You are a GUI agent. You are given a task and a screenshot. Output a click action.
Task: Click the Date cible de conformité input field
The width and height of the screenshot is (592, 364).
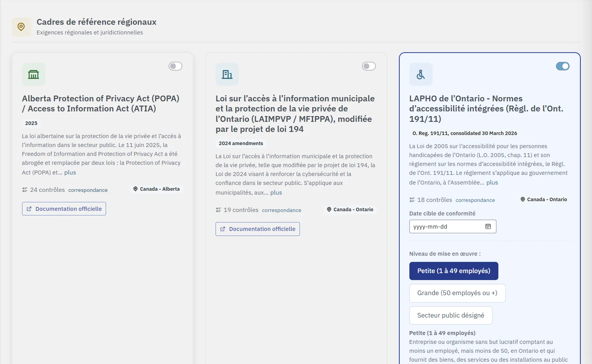453,227
